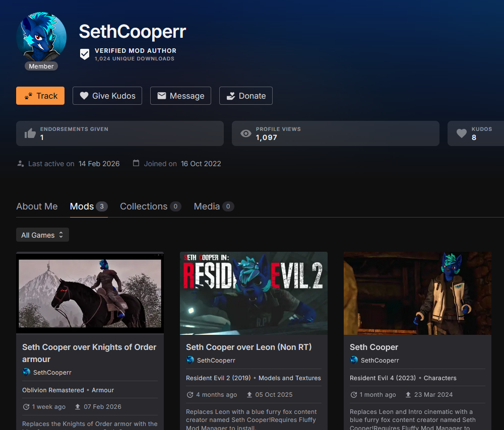The width and height of the screenshot is (504, 430).
Task: Click the hand-heart icon in Donate button
Action: click(231, 96)
